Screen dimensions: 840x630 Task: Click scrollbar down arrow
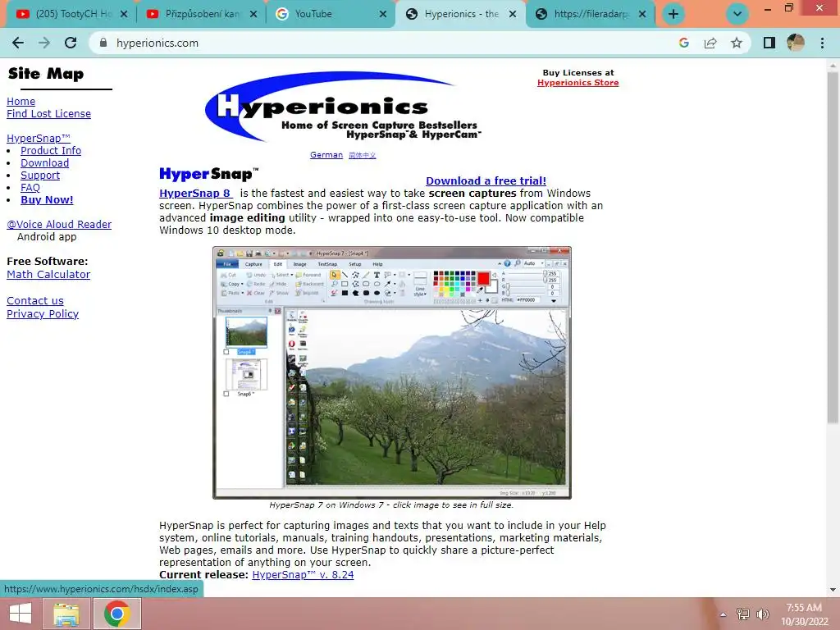point(833,590)
